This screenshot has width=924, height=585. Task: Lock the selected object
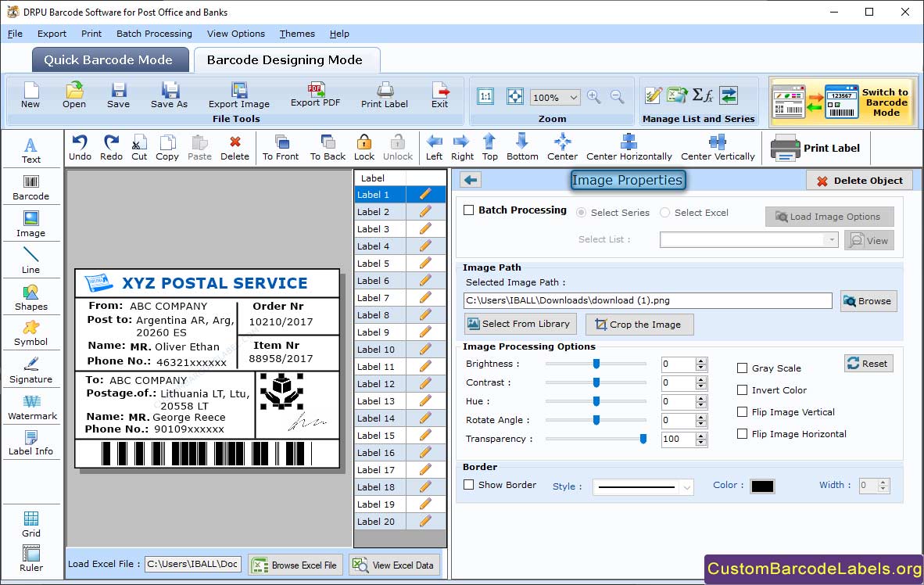pyautogui.click(x=364, y=148)
